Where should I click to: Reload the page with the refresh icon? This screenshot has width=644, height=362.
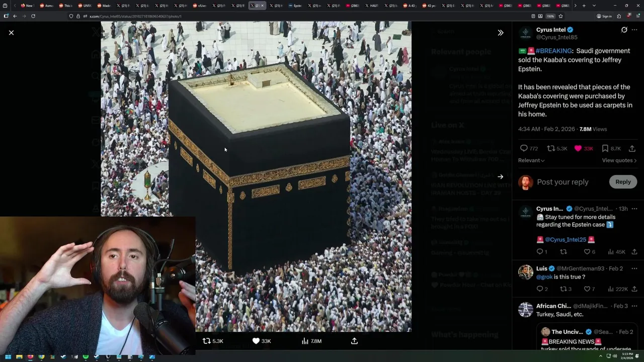[x=33, y=16]
